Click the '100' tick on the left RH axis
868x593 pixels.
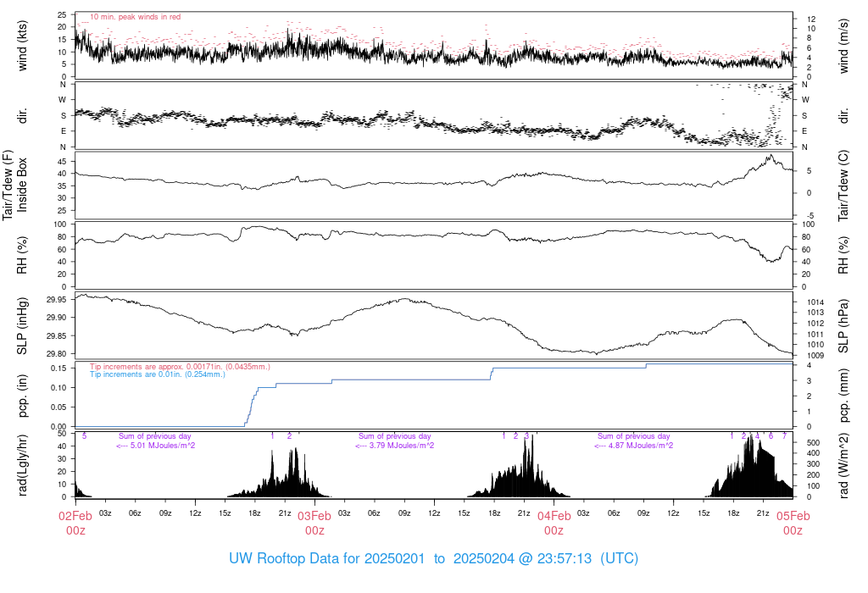[60, 224]
